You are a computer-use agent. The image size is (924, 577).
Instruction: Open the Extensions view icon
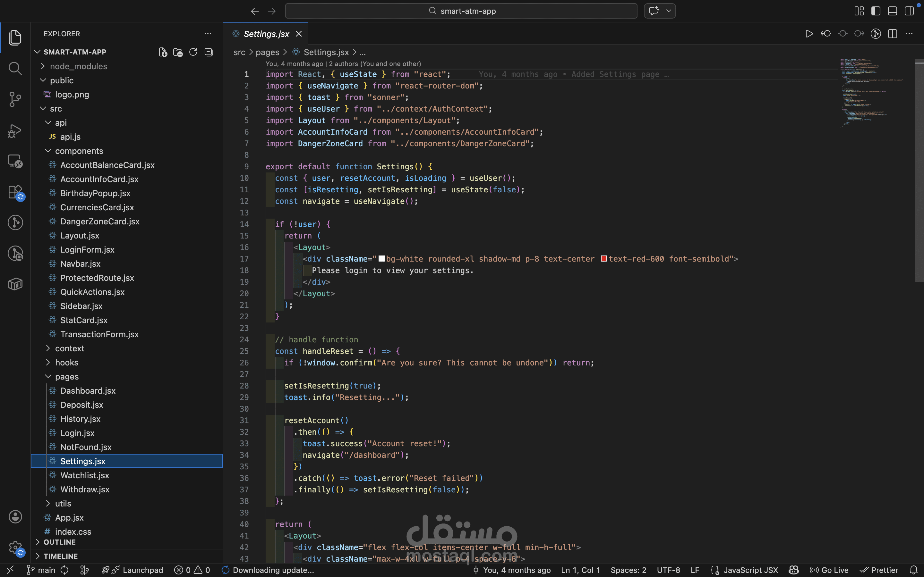click(x=15, y=192)
